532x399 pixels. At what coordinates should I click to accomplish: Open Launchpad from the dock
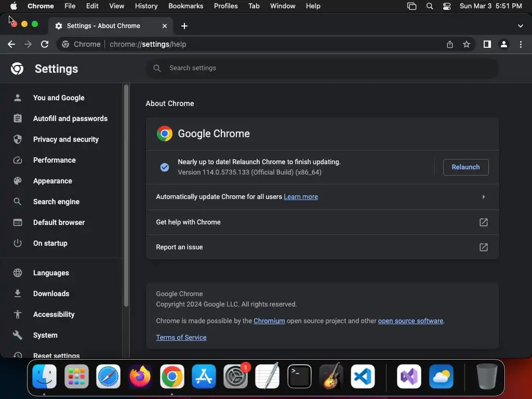[76, 376]
